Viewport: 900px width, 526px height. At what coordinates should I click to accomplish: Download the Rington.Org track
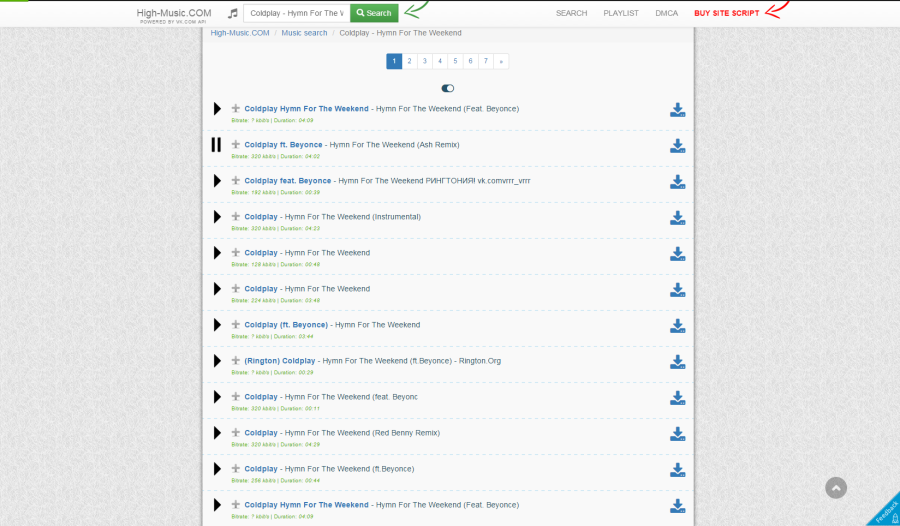click(678, 362)
